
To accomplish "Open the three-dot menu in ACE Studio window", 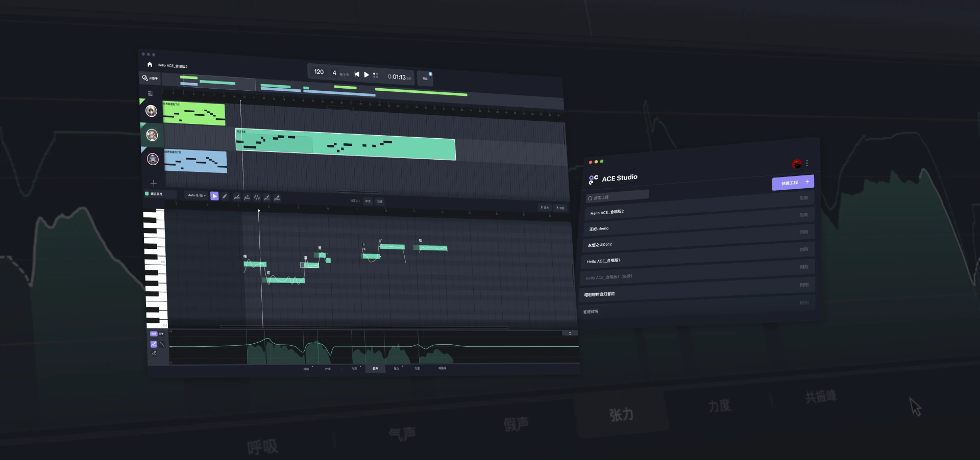I will click(807, 163).
